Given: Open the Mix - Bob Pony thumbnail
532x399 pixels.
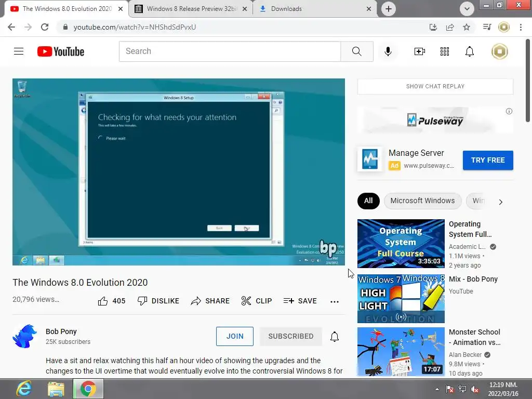Looking at the screenshot, I should tap(401, 299).
